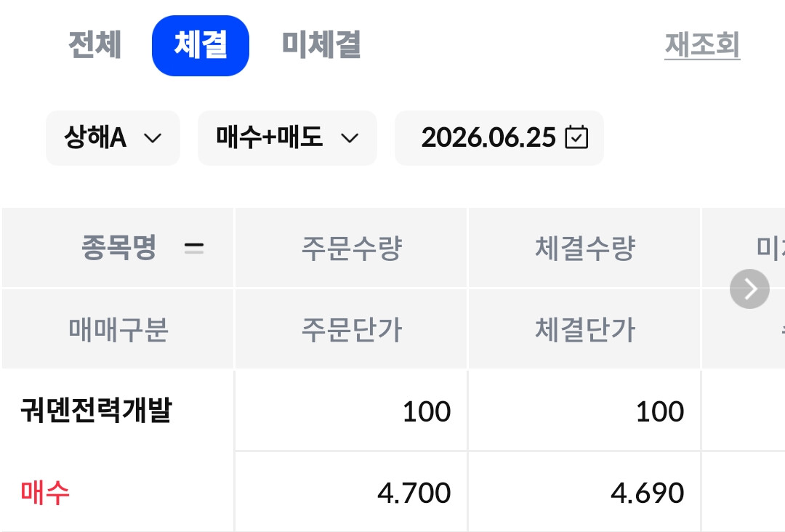Click the 매매구분 column header
785x532 pixels.
click(118, 329)
